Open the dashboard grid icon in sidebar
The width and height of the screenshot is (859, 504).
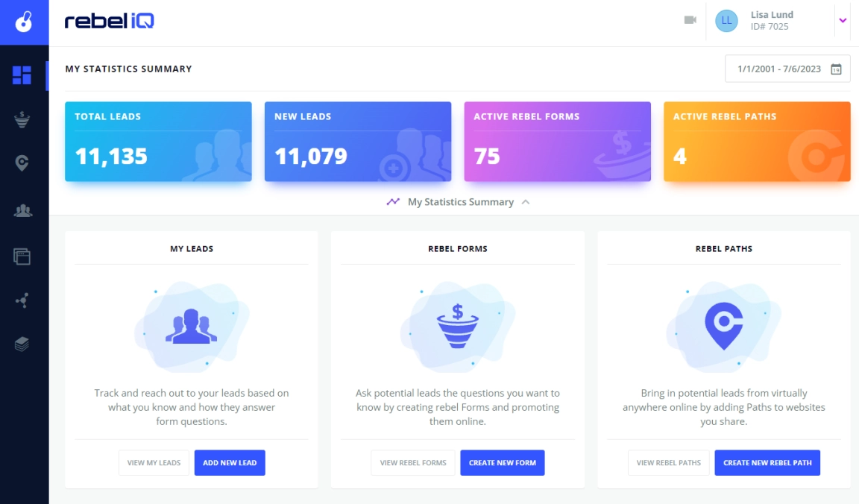tap(22, 75)
